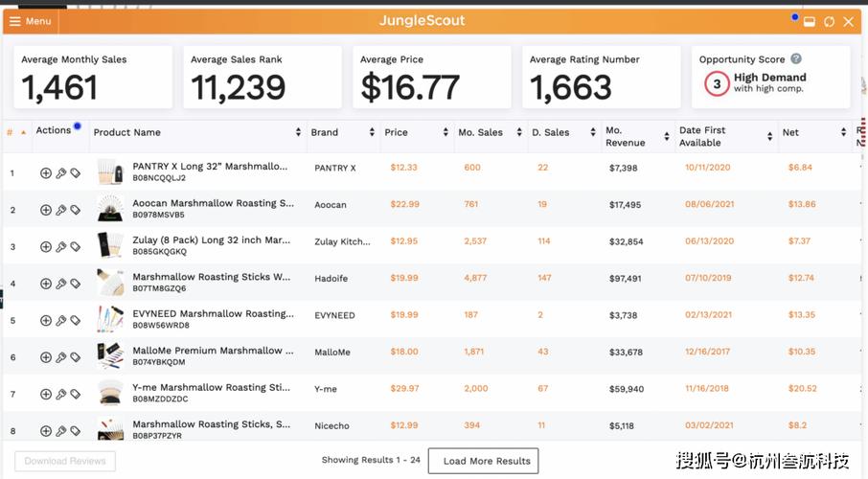This screenshot has height=479, width=868.
Task: Click date 12/16/2017 cell
Action: (x=707, y=352)
